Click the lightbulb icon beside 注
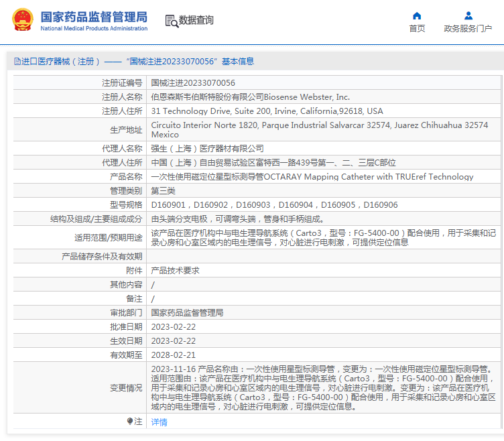Viewport: 504px width, 441px height. point(130,421)
